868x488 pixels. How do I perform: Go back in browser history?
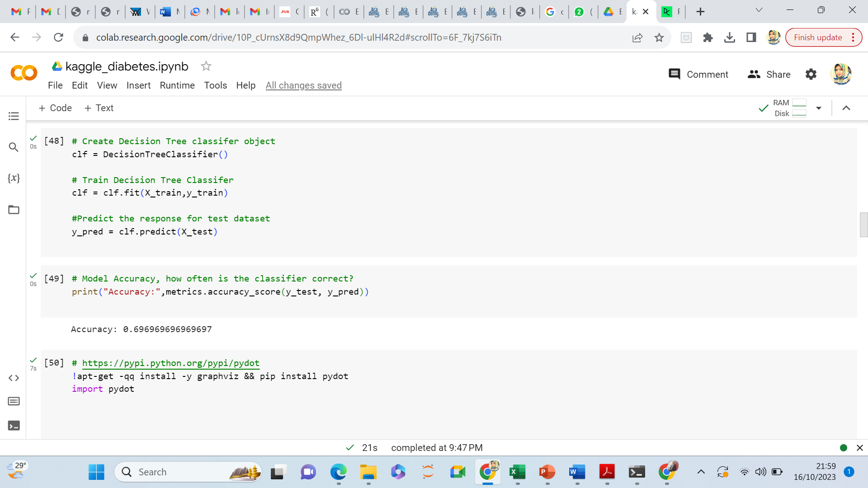coord(15,38)
